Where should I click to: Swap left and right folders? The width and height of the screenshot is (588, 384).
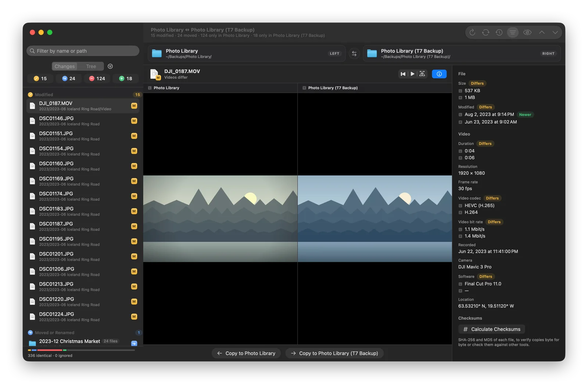pos(354,54)
